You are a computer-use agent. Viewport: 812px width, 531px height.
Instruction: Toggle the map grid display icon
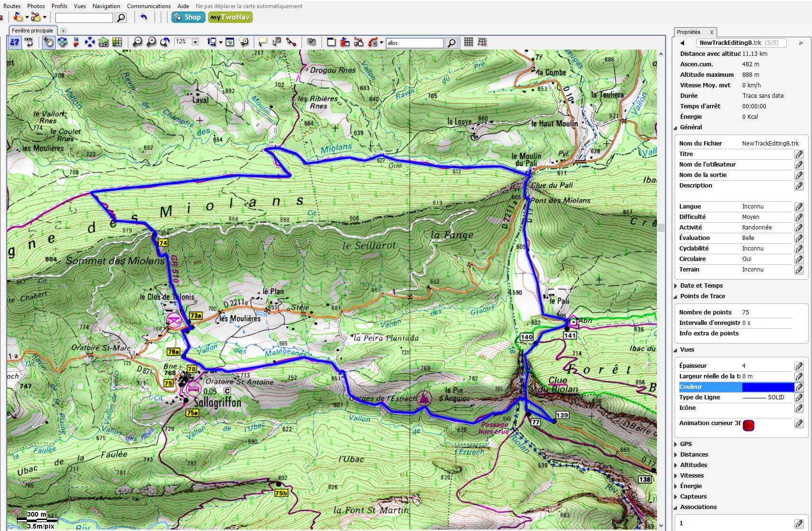(468, 42)
